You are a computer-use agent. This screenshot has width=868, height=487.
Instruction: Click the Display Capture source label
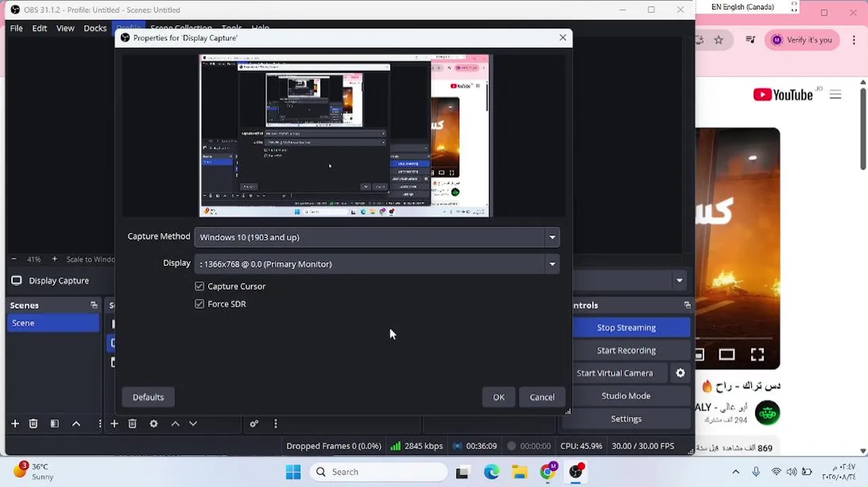[59, 281]
